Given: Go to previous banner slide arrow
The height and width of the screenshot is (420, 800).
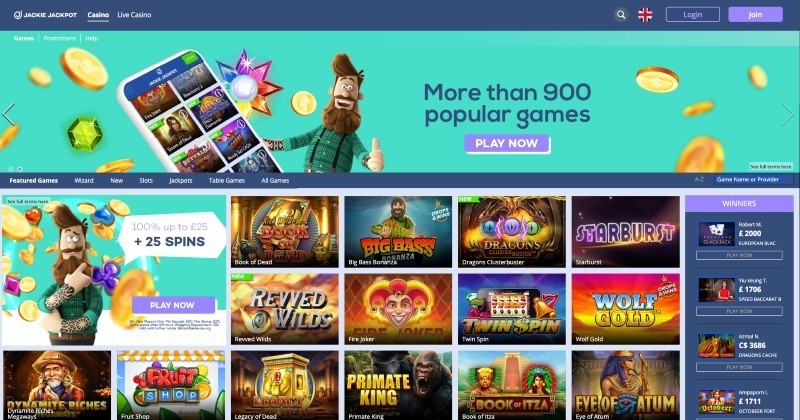Looking at the screenshot, I should coord(8,114).
